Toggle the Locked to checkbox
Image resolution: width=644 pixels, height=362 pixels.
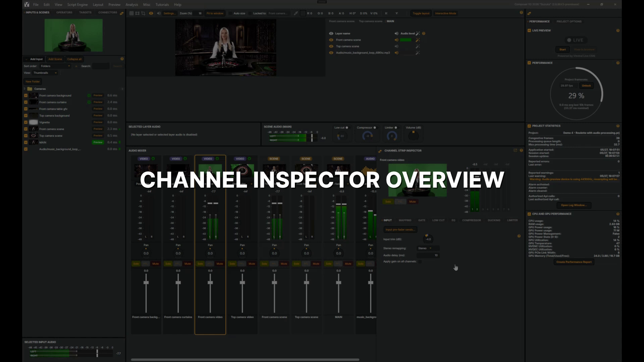(250, 13)
